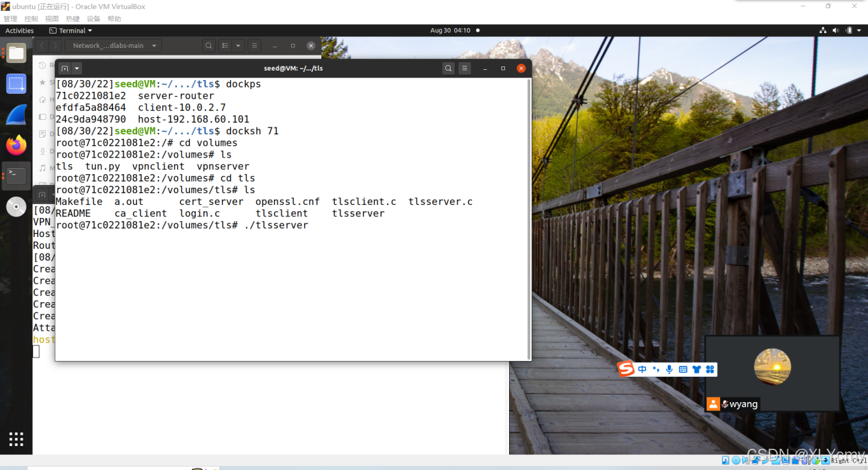Search in the Files window
The width and height of the screenshot is (868, 470).
pyautogui.click(x=208, y=46)
